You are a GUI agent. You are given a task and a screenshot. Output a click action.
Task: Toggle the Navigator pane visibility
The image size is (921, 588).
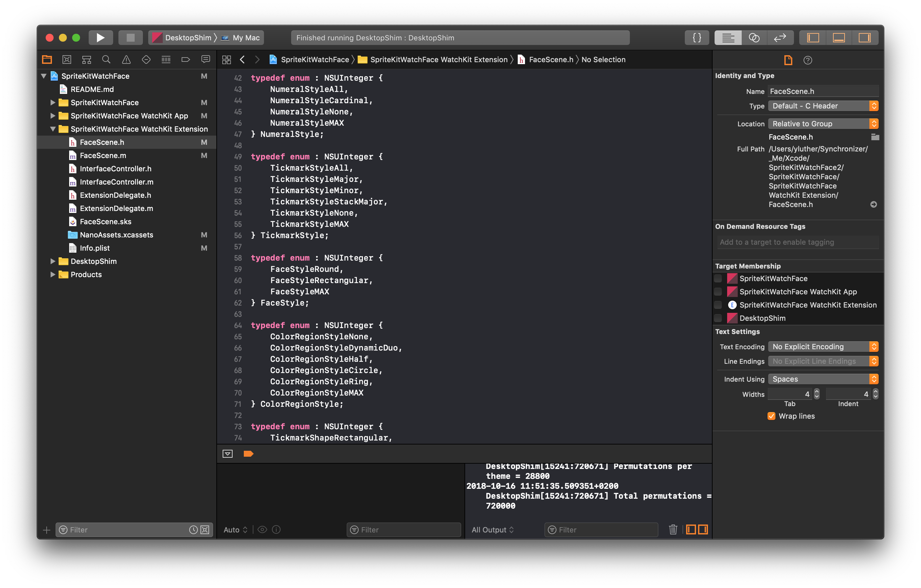pyautogui.click(x=813, y=37)
